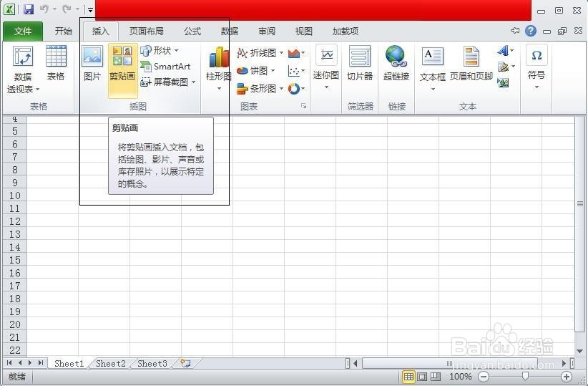Insert a scatter chart
This screenshot has height=386, width=588.
pyautogui.click(x=296, y=71)
